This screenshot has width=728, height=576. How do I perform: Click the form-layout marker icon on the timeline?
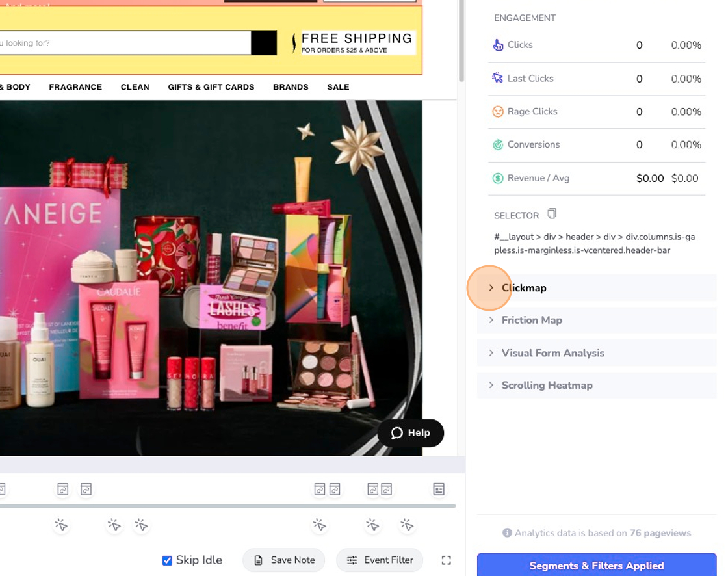439,489
